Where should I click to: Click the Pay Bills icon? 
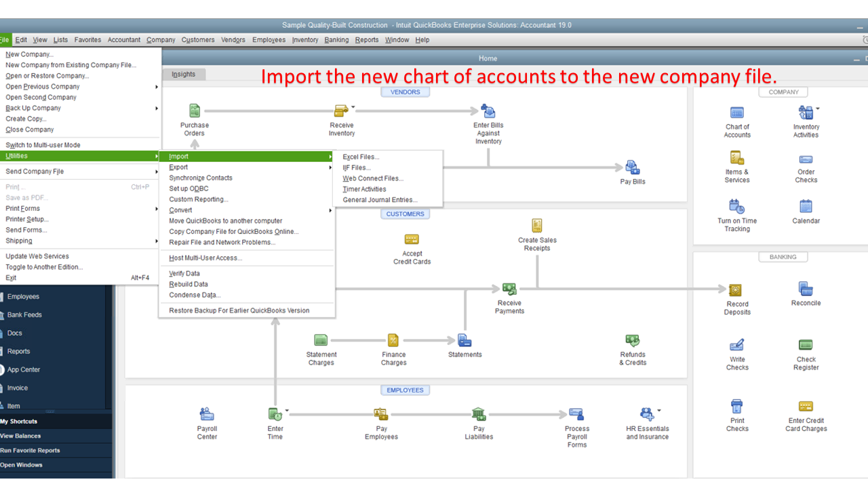[x=633, y=167]
